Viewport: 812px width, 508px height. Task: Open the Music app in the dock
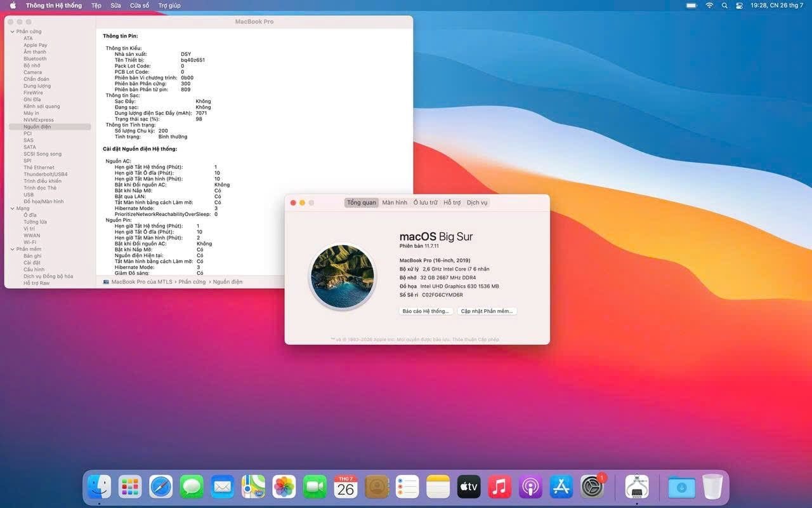pos(500,487)
